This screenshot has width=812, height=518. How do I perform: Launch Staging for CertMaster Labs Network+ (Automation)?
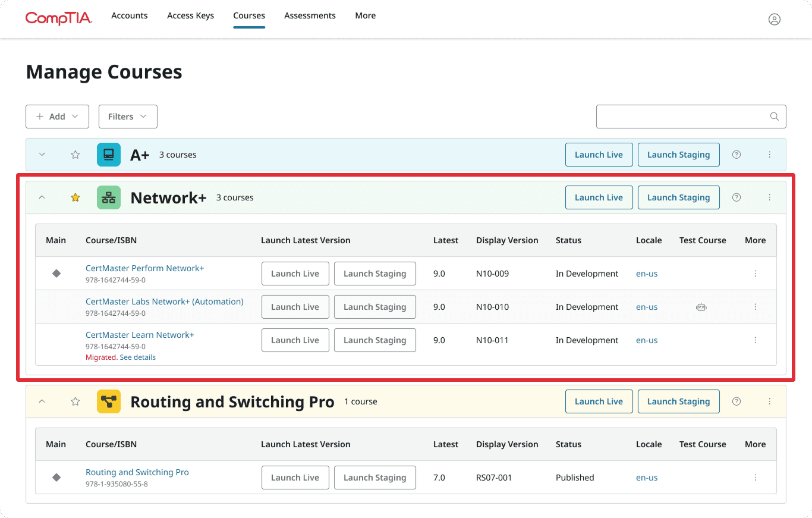[x=375, y=307]
